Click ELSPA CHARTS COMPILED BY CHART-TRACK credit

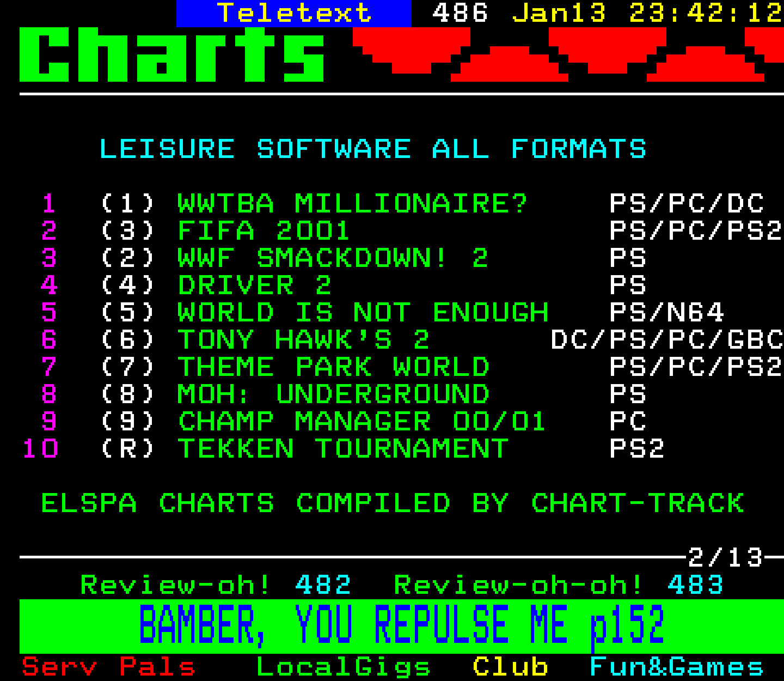point(393,503)
